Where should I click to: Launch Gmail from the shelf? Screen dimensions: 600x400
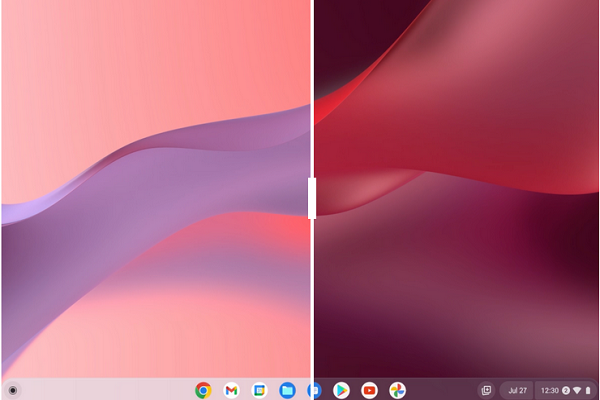pos(231,390)
